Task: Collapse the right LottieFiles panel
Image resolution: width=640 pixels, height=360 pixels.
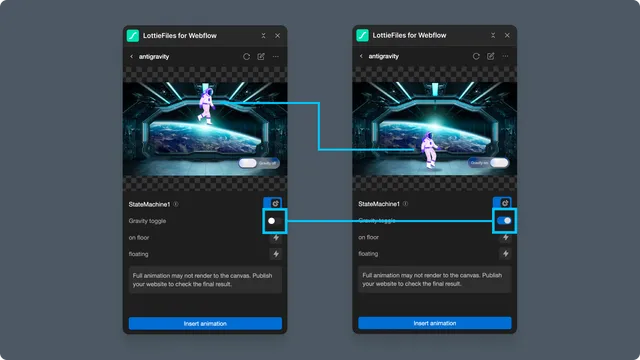Action: [493, 35]
